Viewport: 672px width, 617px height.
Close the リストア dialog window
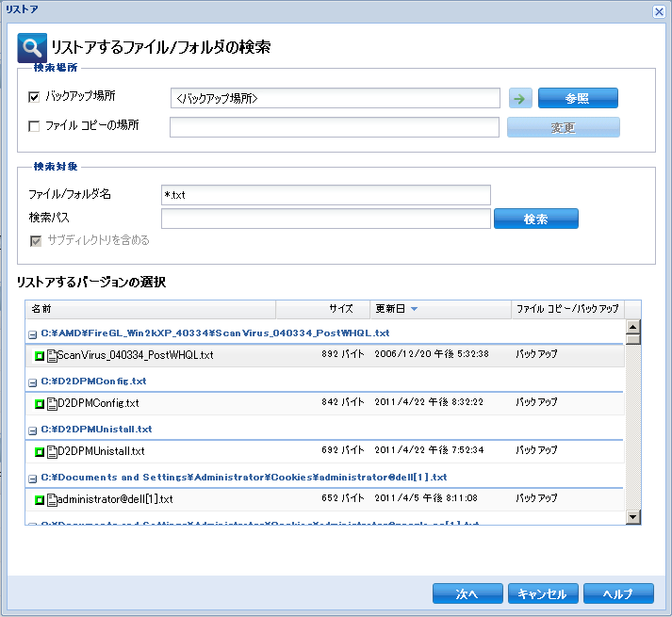pyautogui.click(x=659, y=11)
